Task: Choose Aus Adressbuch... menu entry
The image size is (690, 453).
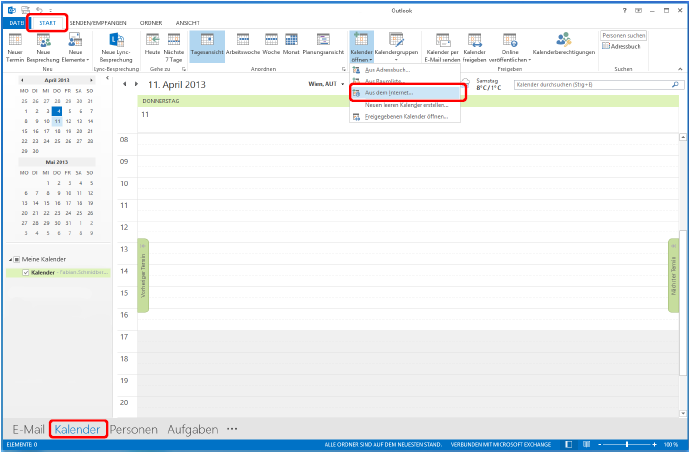Action: pos(405,70)
